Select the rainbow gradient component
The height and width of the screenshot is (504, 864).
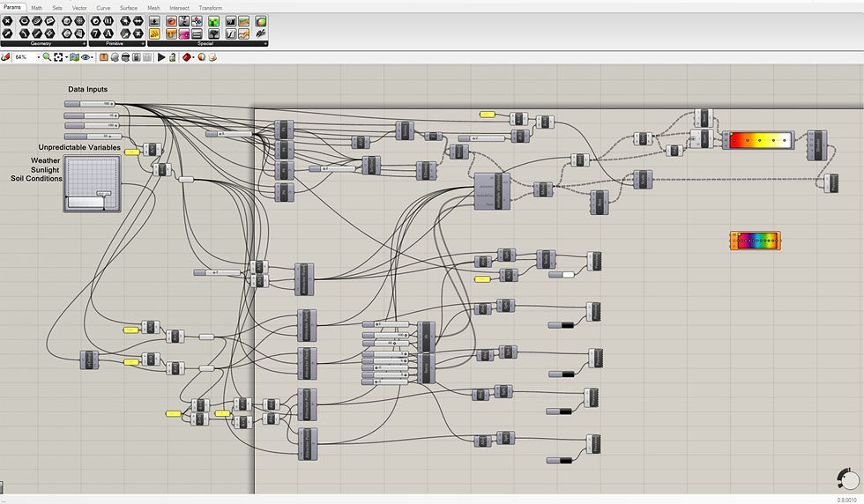(756, 241)
